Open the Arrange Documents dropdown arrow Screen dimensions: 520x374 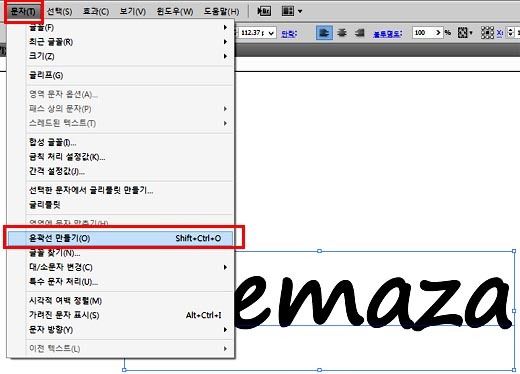300,11
